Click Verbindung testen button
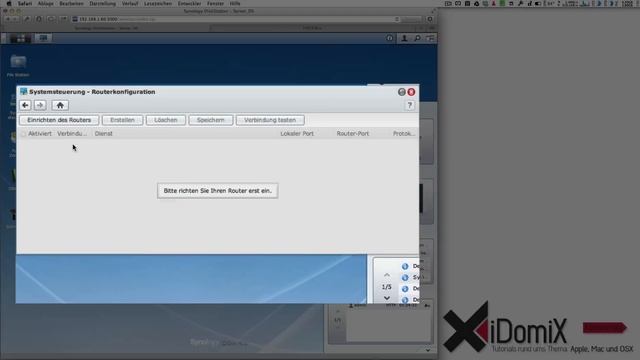The width and height of the screenshot is (640, 360). 270,120
